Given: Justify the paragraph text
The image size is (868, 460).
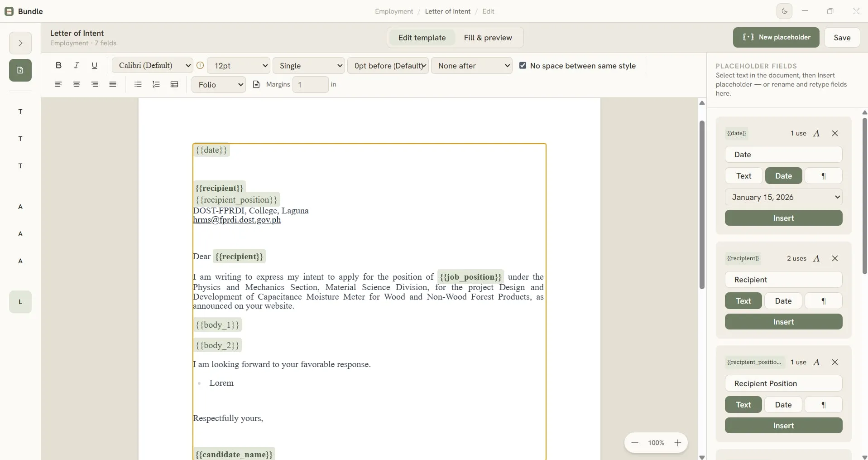Looking at the screenshot, I should (x=113, y=84).
